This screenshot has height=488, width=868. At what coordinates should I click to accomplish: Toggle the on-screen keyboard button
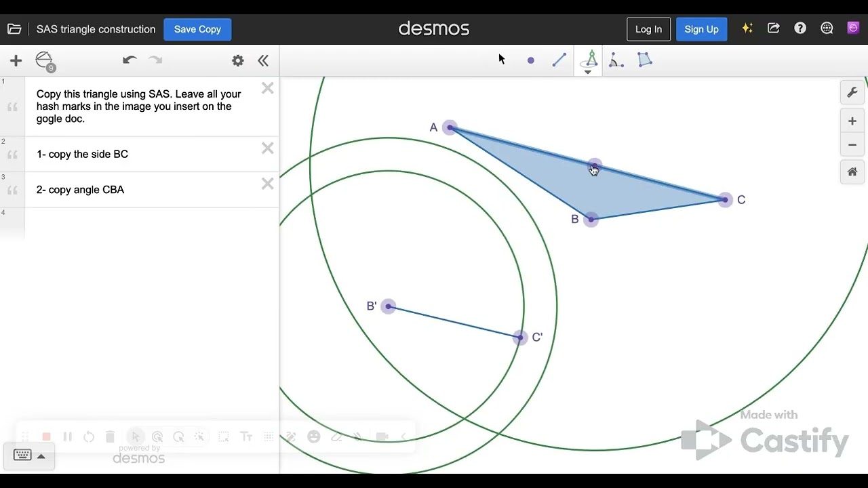pos(29,455)
